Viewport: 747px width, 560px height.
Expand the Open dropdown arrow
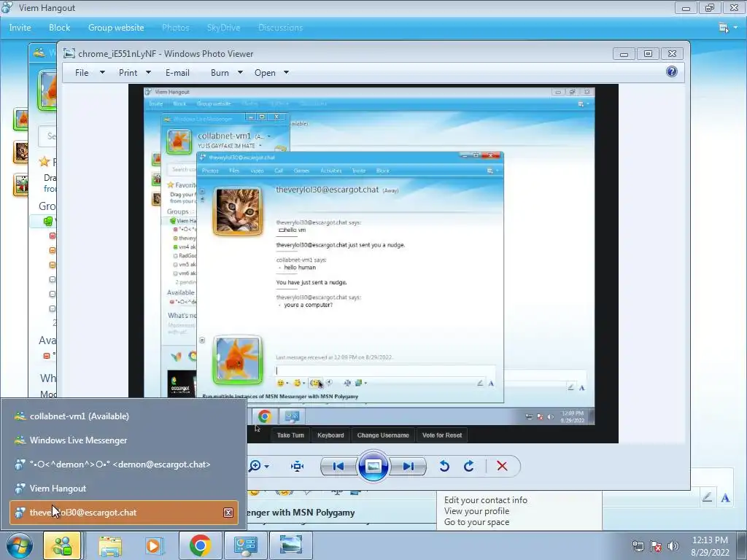point(286,72)
